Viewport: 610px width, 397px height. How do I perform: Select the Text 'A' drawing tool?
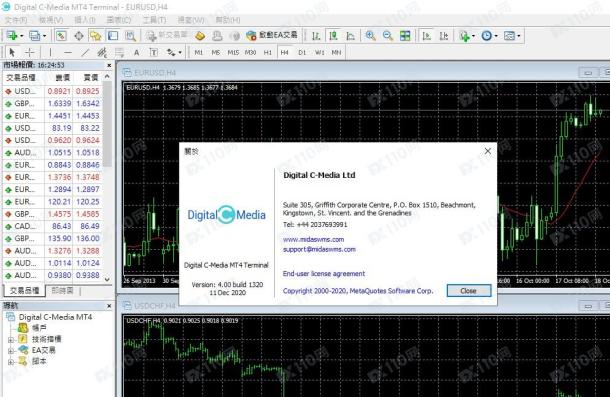(137, 52)
